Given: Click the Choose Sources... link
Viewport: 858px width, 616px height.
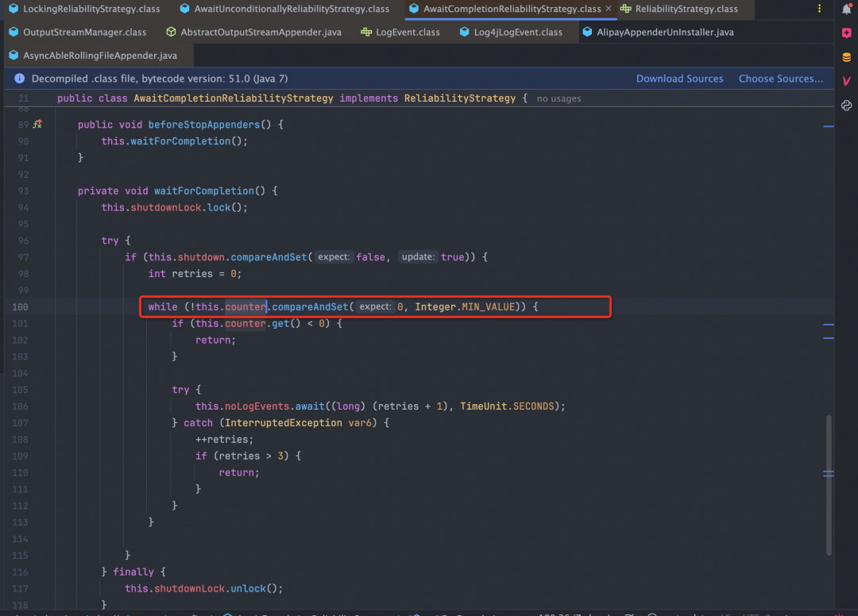Looking at the screenshot, I should pyautogui.click(x=780, y=78).
